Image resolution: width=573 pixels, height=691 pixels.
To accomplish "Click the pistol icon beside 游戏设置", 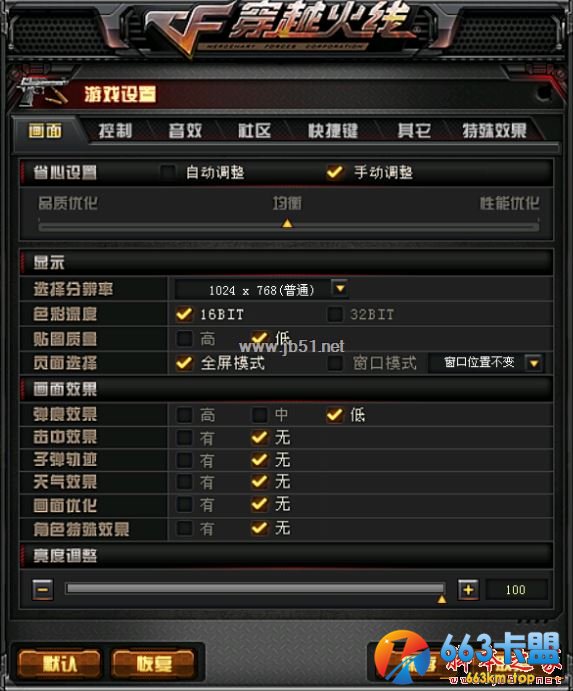I will pyautogui.click(x=42, y=91).
